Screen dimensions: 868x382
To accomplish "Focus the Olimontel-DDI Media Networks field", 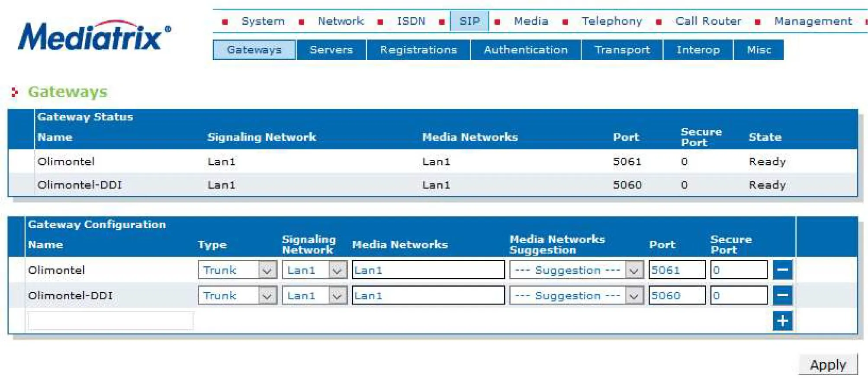I will pyautogui.click(x=428, y=296).
